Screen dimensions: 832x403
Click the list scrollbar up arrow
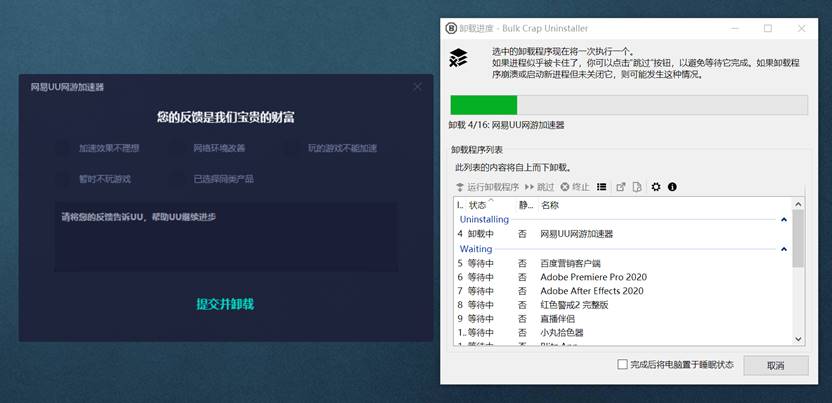798,204
